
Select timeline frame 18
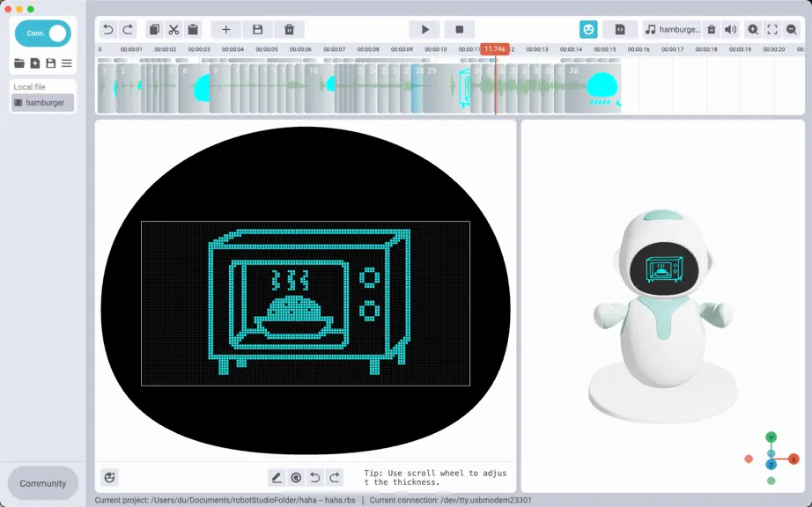[x=320, y=89]
